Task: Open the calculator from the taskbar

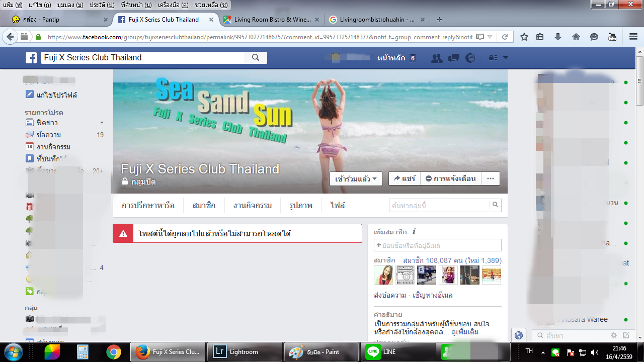Action: (x=83, y=352)
